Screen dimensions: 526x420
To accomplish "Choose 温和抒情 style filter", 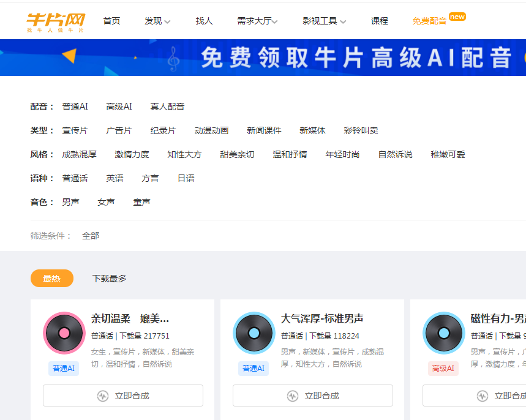I will (290, 154).
